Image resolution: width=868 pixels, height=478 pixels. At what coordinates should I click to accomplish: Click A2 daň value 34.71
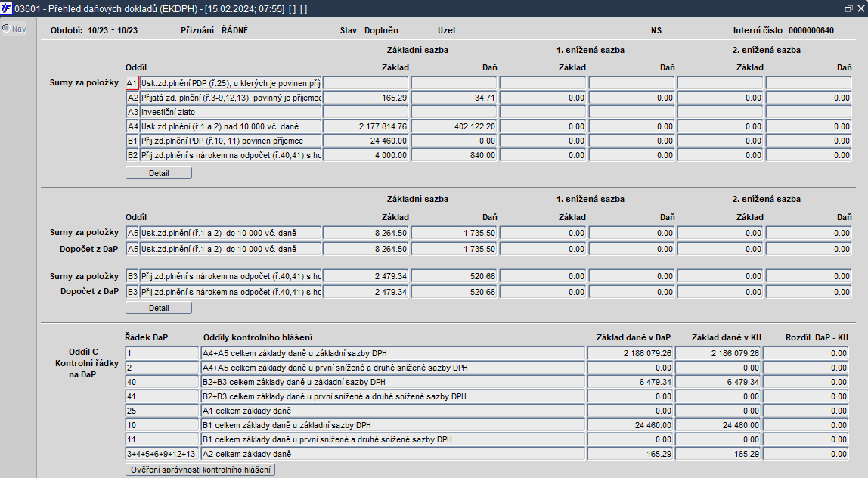pos(454,98)
